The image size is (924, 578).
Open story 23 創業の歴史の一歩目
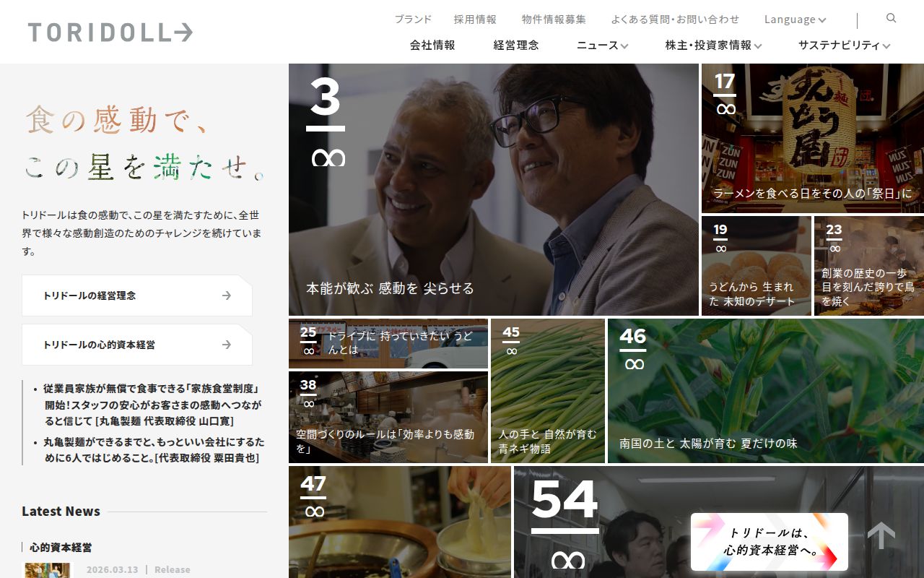[x=869, y=266]
